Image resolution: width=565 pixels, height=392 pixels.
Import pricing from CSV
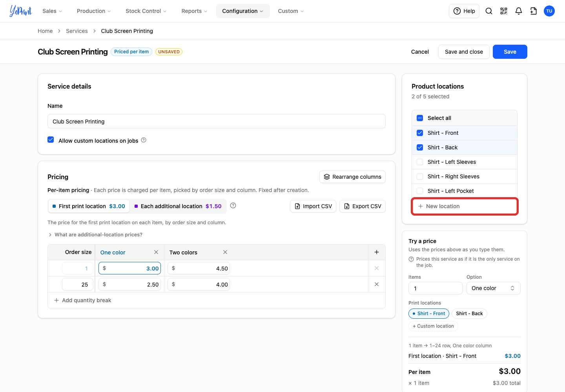313,206
